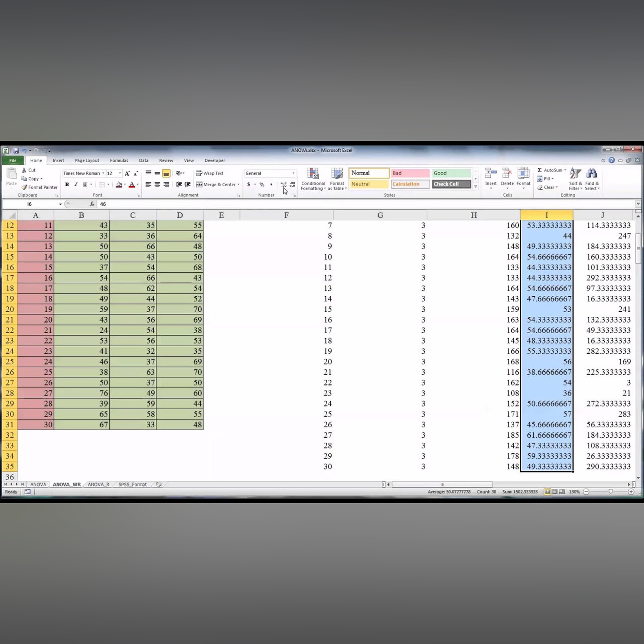Open the font name dropdown
The height and width of the screenshot is (644, 644).
click(x=103, y=173)
